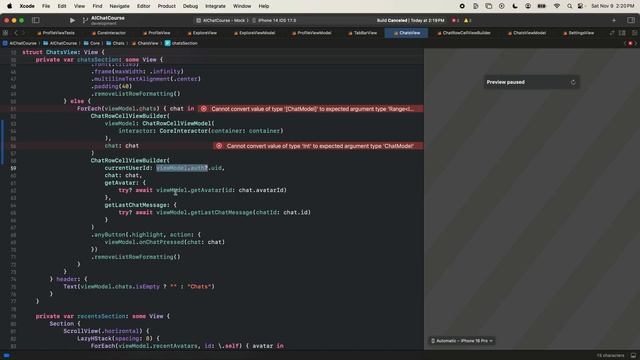Open the Editor menu
The width and height of the screenshot is (640, 360).
[x=143, y=6]
